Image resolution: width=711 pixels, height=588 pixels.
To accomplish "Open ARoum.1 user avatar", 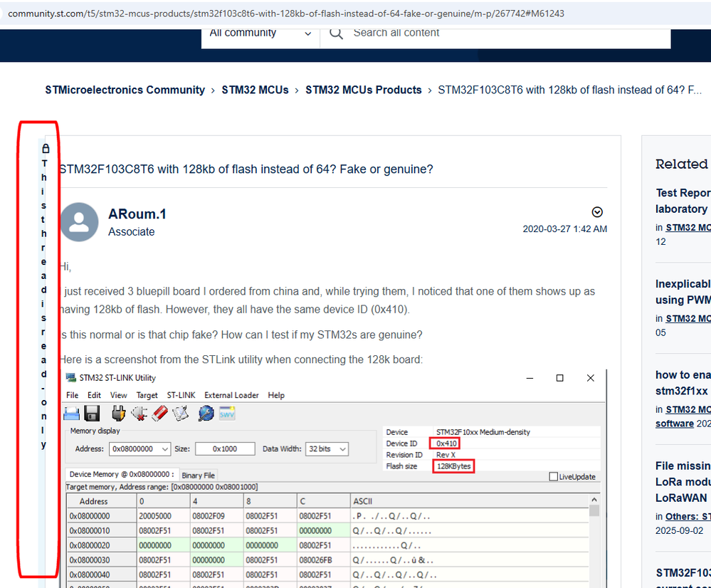I will click(x=79, y=222).
